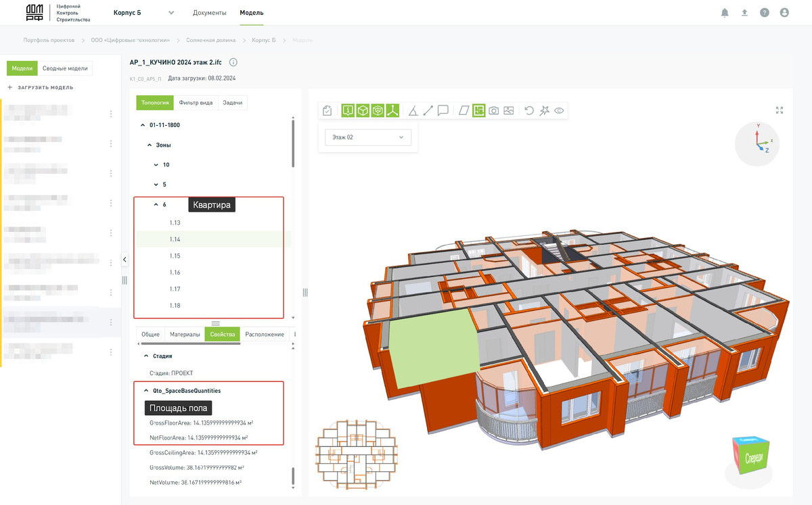Image resolution: width=812 pixels, height=505 pixels.
Task: Collapse the Зоны tree node
Action: 150,145
